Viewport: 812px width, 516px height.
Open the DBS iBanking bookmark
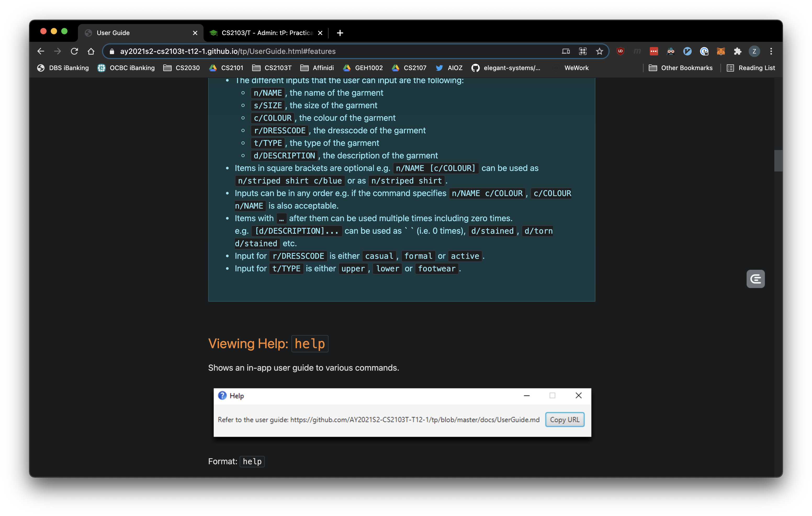63,68
